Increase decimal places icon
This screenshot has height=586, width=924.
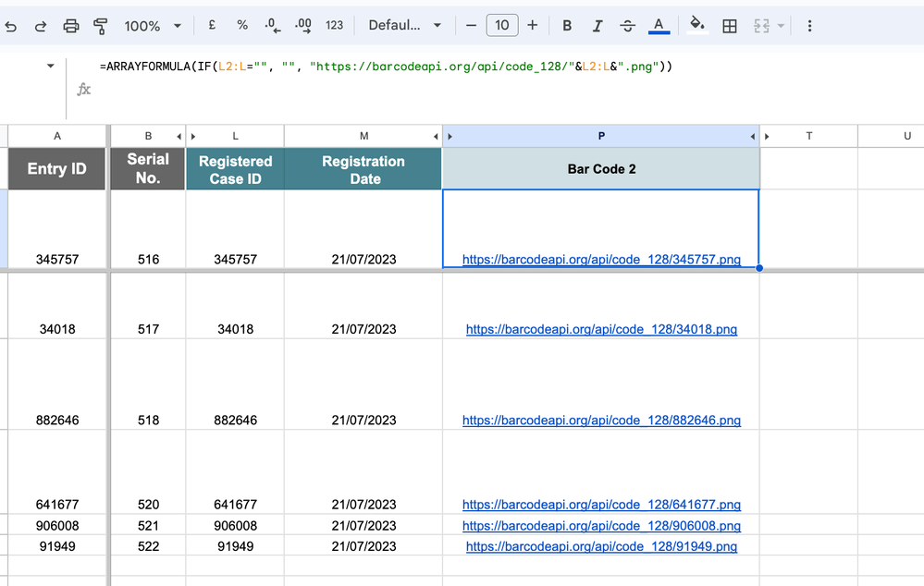pyautogui.click(x=302, y=25)
